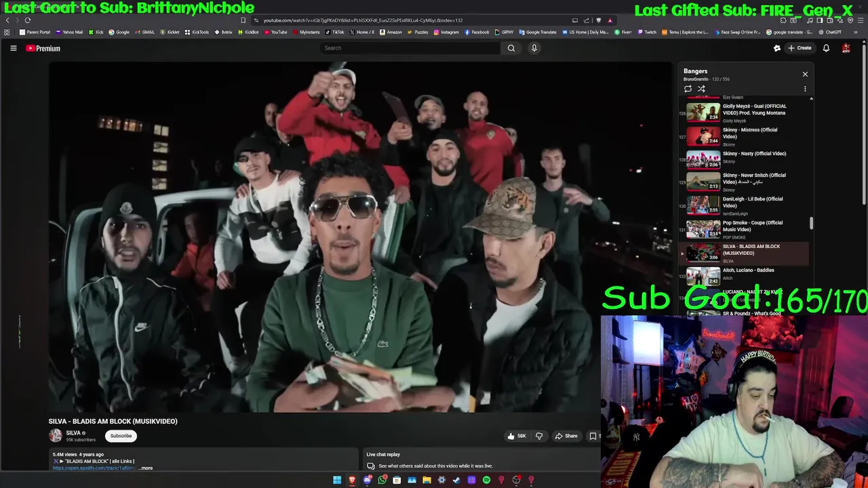Image resolution: width=868 pixels, height=488 pixels.
Task: Open the Brave shields icon in address bar
Action: point(598,20)
